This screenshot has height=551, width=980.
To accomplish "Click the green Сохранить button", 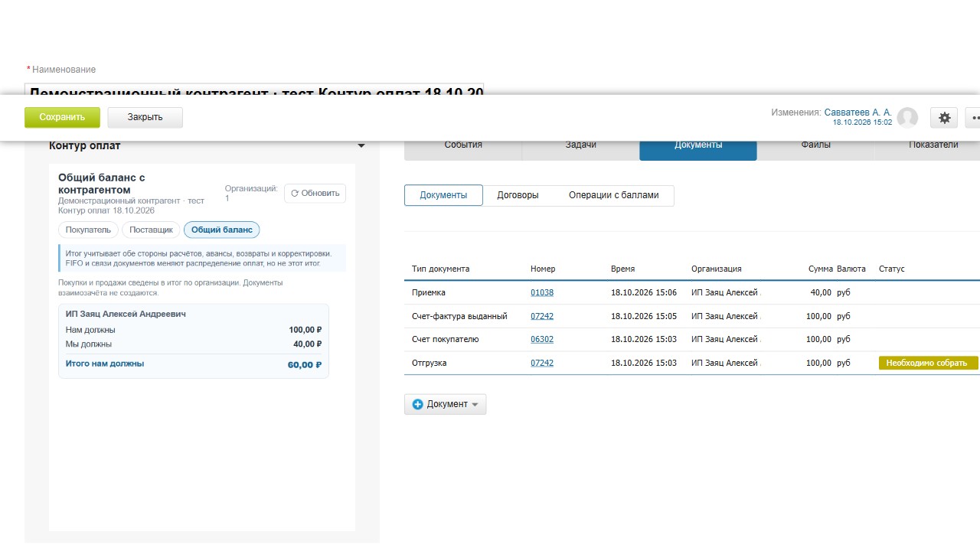I will (62, 117).
